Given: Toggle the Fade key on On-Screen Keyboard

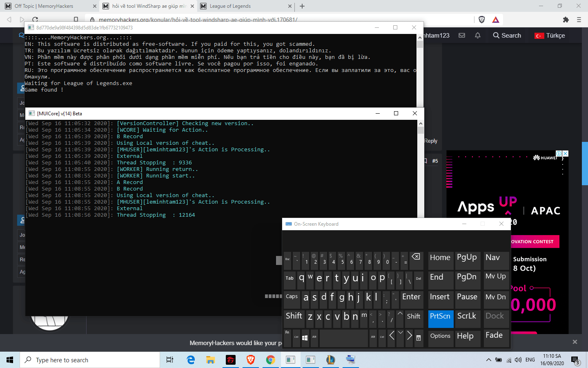Looking at the screenshot, I should tap(496, 338).
